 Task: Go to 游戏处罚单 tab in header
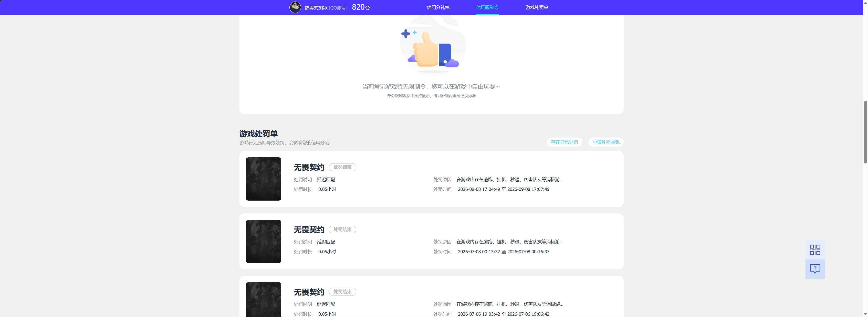click(x=536, y=7)
